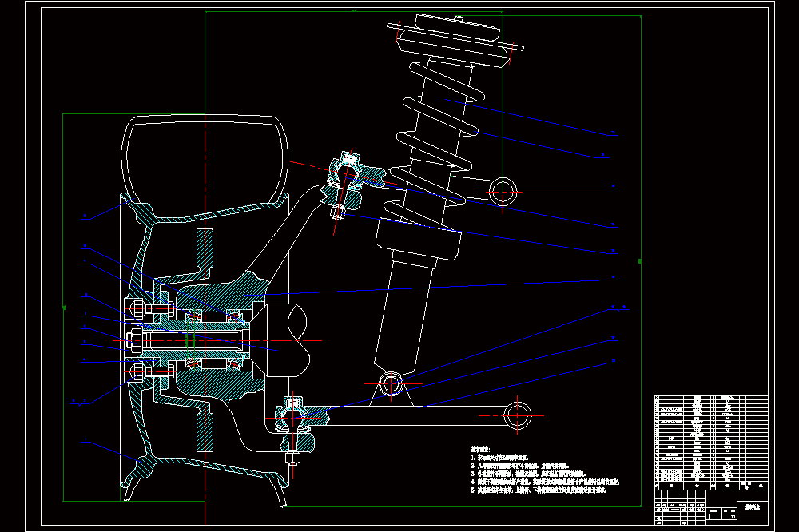Select the dust boot below the spring
799x532 pixels.
(x=418, y=240)
